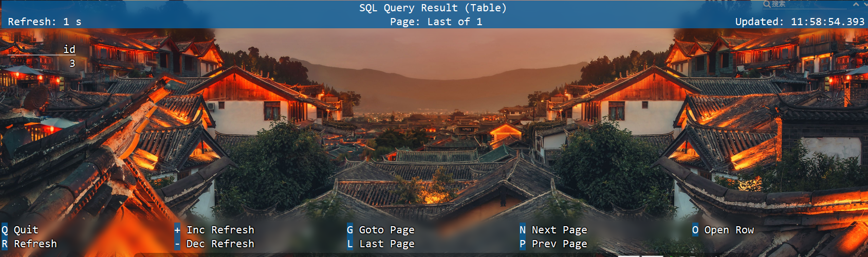Click the 'R Refresh' command

pyautogui.click(x=29, y=244)
